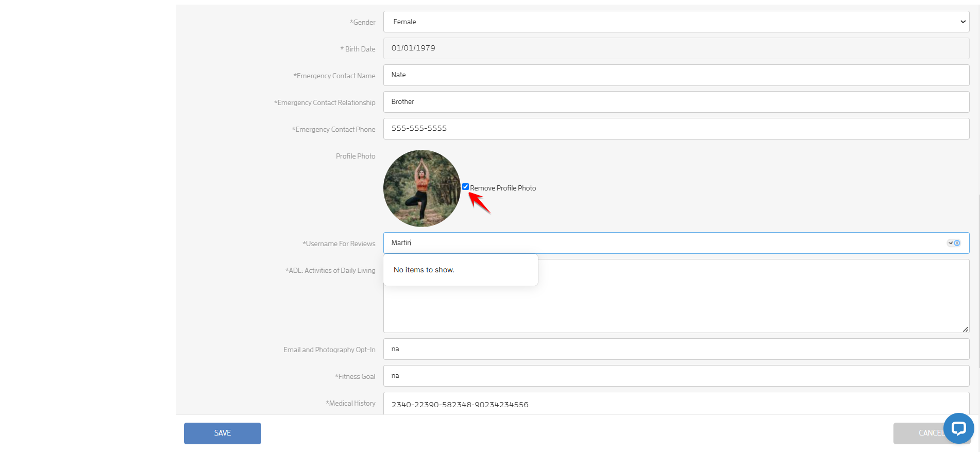Toggle the Remove Profile Photo checkbox

(x=465, y=187)
